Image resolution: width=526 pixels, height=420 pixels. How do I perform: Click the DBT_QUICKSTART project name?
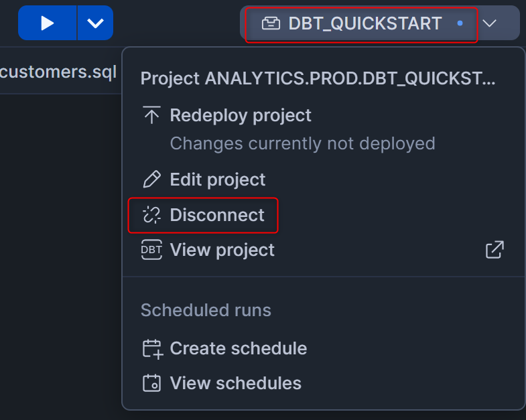(365, 23)
